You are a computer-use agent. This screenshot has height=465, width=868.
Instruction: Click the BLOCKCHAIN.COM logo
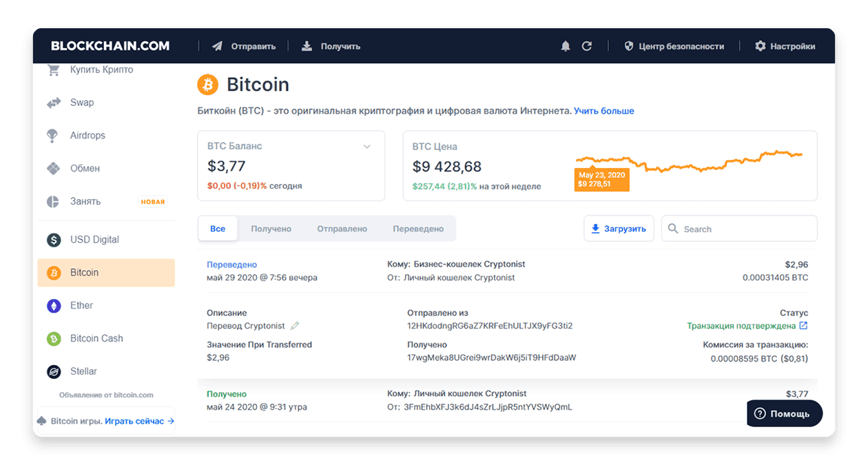(110, 46)
